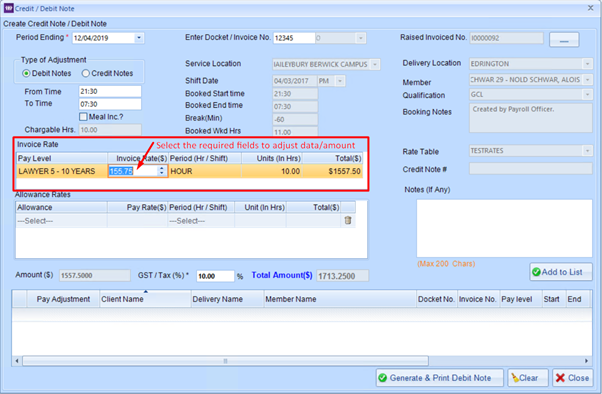Click the Amount ($) value 1557.5000
This screenshot has width=602, height=394.
[x=95, y=275]
